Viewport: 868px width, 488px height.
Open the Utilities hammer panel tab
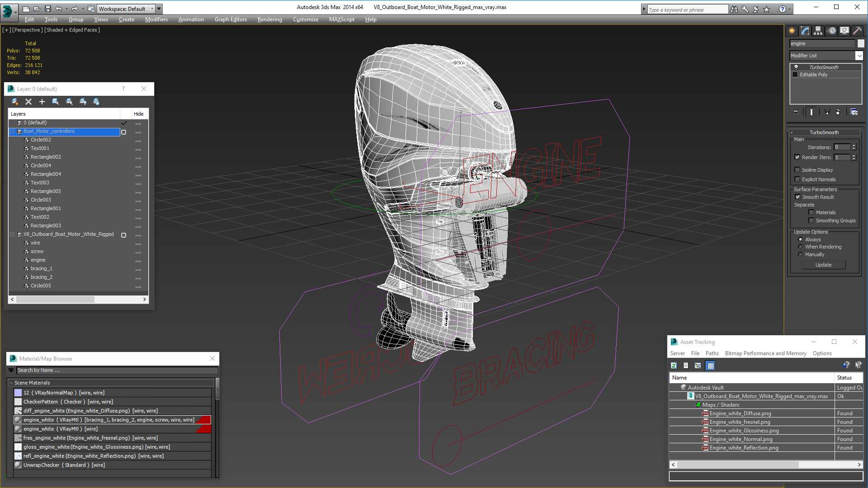click(857, 31)
